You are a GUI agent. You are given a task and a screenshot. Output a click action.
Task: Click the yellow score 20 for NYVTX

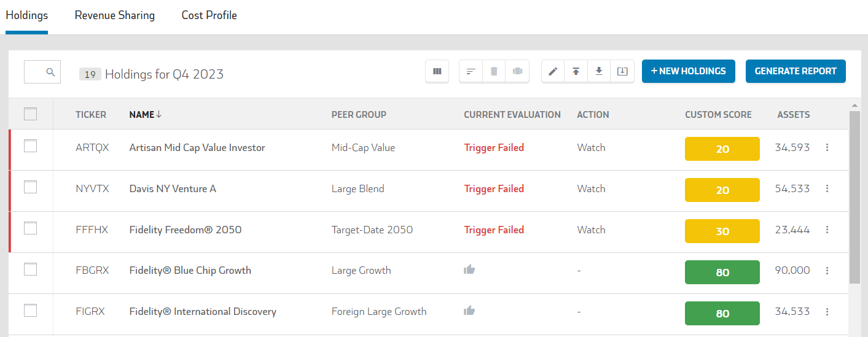(x=722, y=190)
